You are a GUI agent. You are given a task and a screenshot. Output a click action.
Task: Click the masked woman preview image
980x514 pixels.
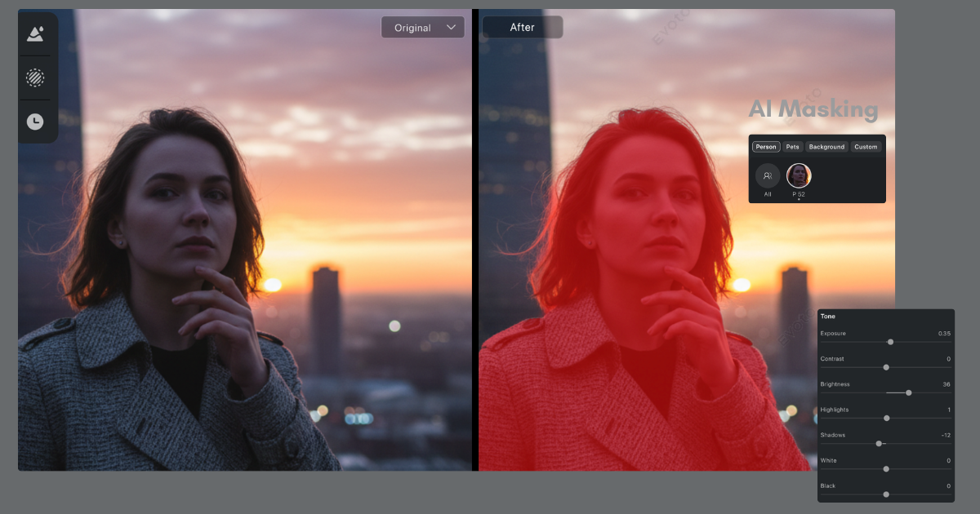(x=645, y=245)
